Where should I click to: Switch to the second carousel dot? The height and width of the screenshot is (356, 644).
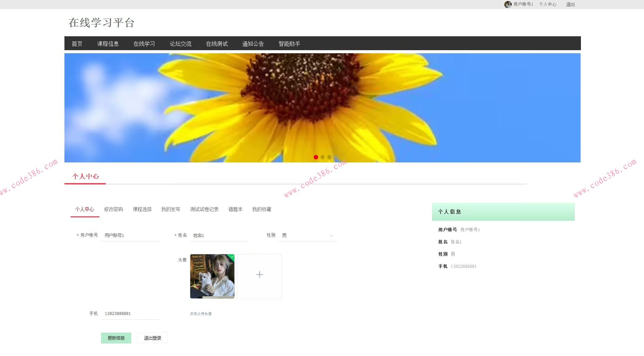click(x=323, y=157)
